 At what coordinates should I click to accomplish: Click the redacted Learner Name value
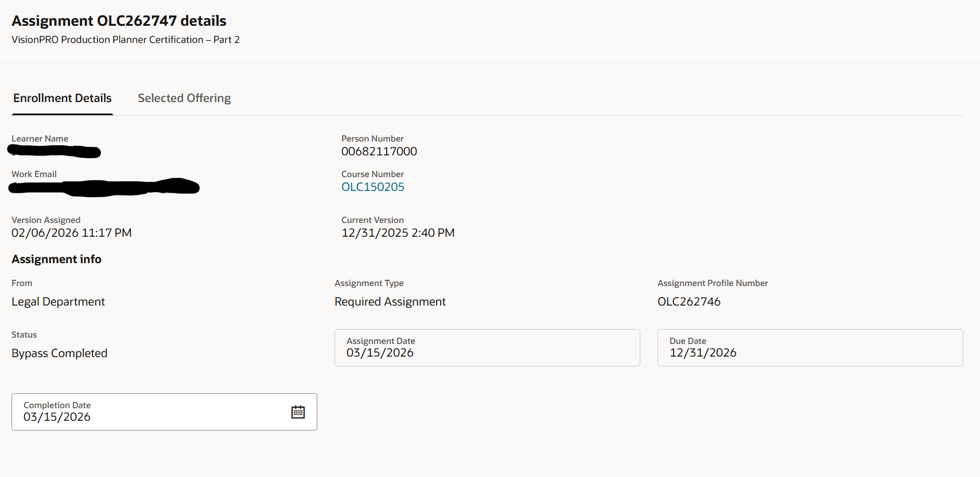55,151
